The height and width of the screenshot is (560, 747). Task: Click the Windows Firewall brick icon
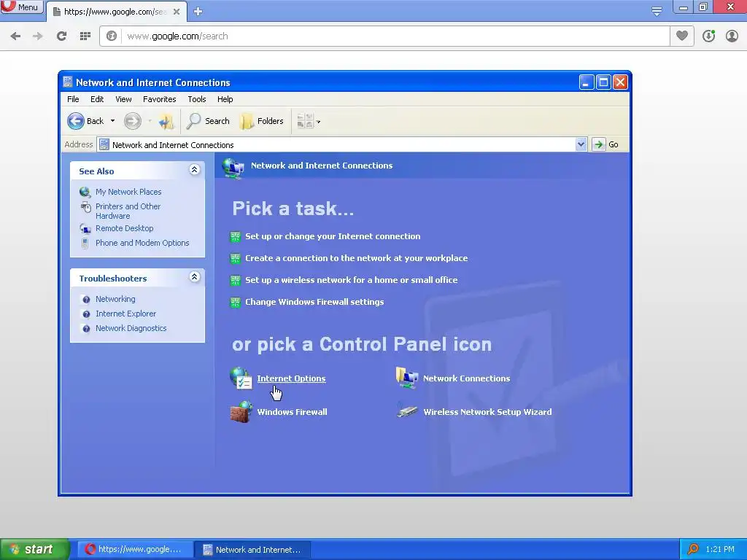(241, 411)
